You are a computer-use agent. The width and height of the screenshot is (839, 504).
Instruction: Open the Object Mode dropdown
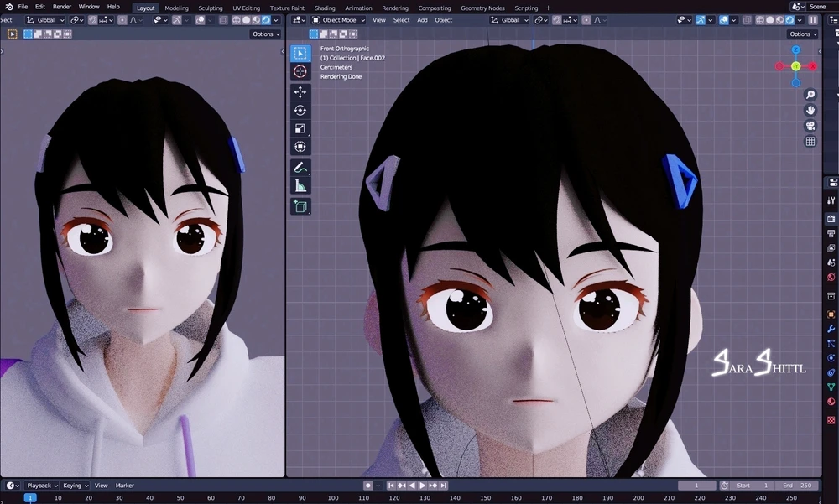[x=340, y=20]
